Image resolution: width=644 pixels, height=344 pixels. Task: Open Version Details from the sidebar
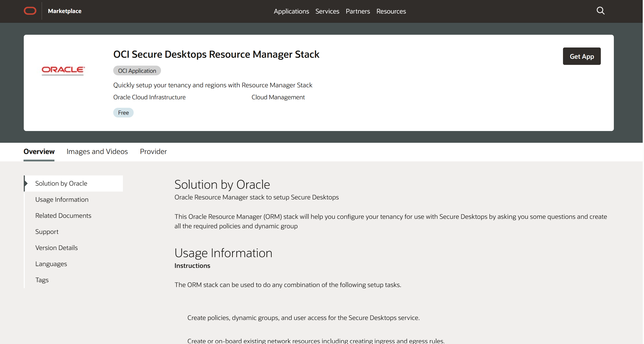coord(56,248)
